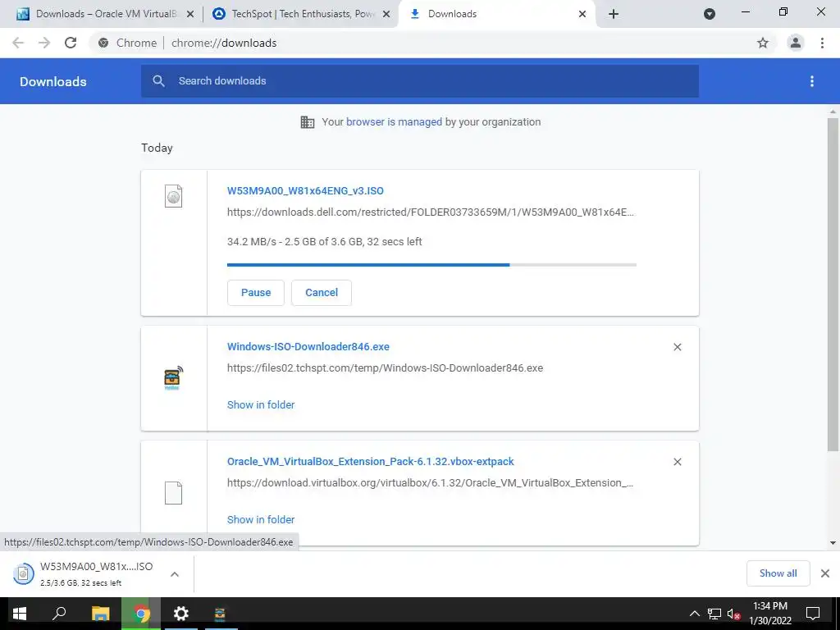Close the bottom download shelf
This screenshot has height=630, width=840.
(825, 573)
